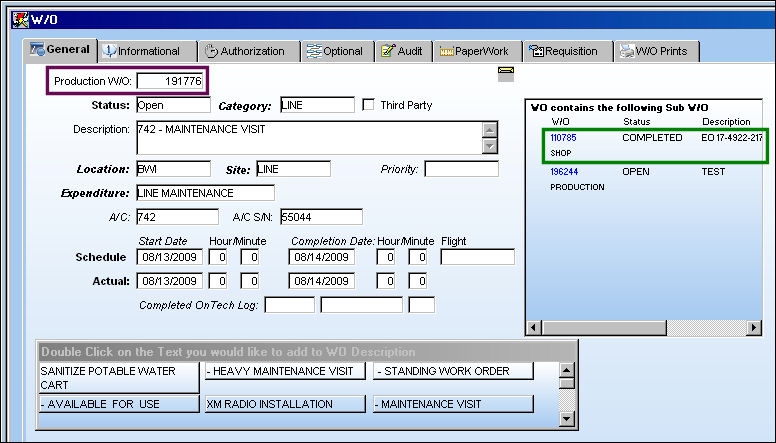Click the Sub W/O horizontal scrollbar thumb
776x443 pixels.
(604, 327)
